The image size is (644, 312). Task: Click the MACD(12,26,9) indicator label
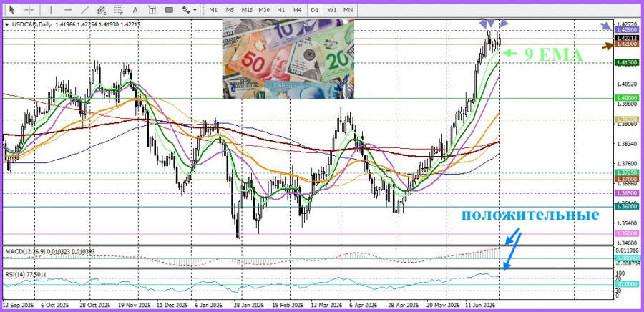click(26, 250)
